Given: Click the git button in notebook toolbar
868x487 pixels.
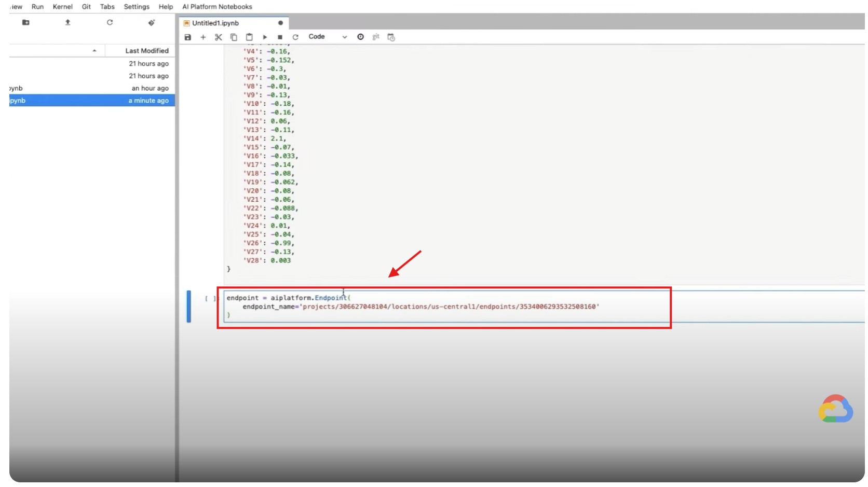Looking at the screenshot, I should (376, 37).
